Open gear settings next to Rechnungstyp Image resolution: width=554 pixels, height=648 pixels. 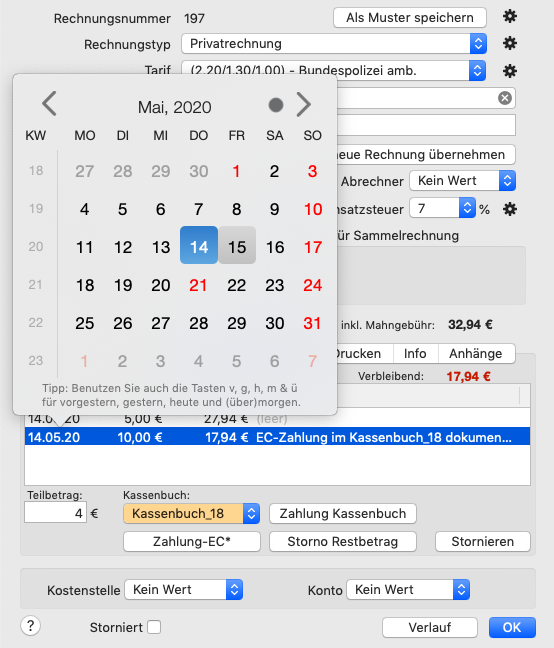510,43
